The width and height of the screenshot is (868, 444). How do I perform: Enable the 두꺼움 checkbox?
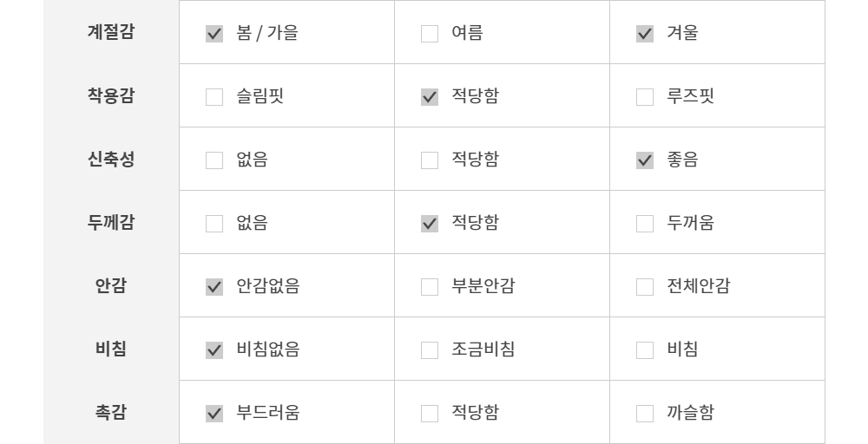[645, 224]
